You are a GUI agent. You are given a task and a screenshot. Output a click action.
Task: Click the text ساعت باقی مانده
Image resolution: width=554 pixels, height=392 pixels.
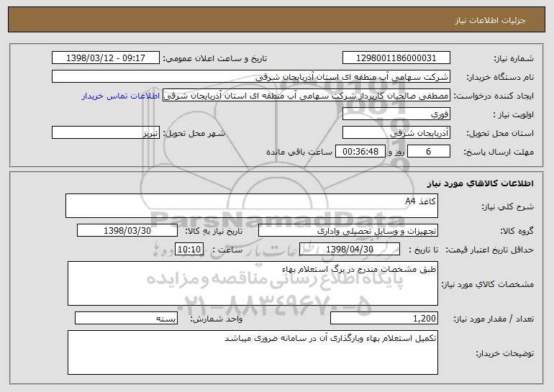299,152
